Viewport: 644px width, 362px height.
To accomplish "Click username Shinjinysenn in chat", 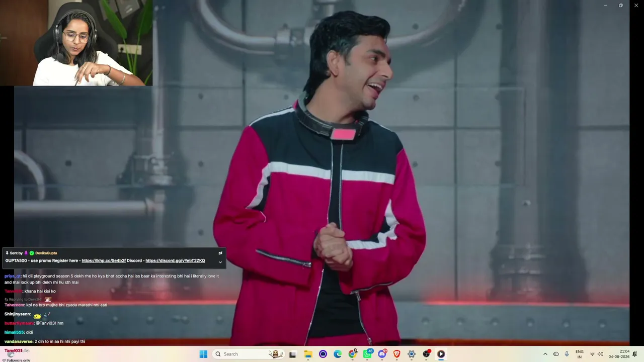I will point(17,314).
